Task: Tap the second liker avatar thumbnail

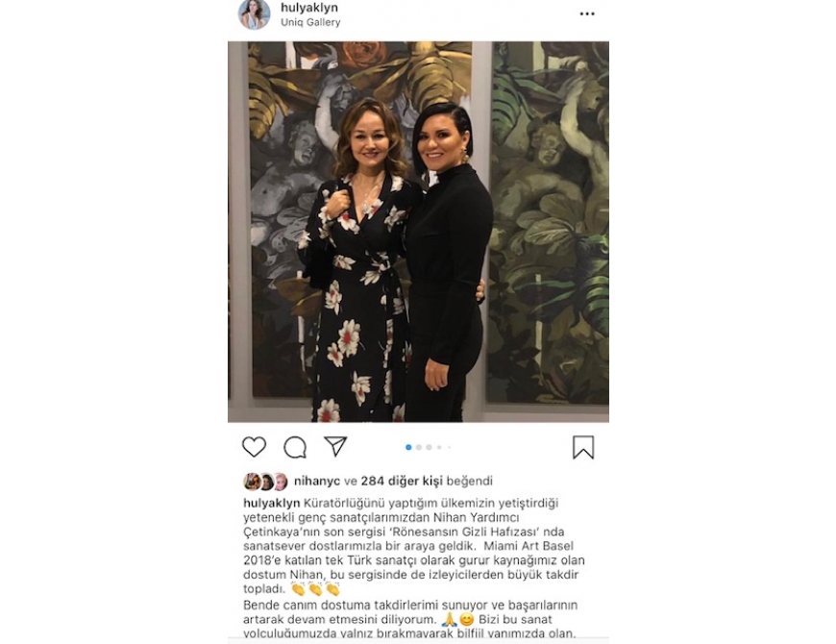Action: tap(266, 482)
